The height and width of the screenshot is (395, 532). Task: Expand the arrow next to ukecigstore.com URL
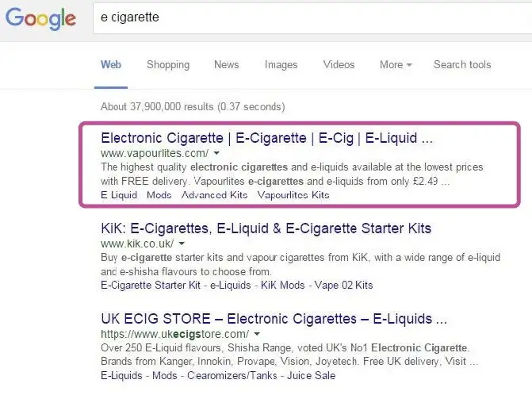pyautogui.click(x=257, y=334)
